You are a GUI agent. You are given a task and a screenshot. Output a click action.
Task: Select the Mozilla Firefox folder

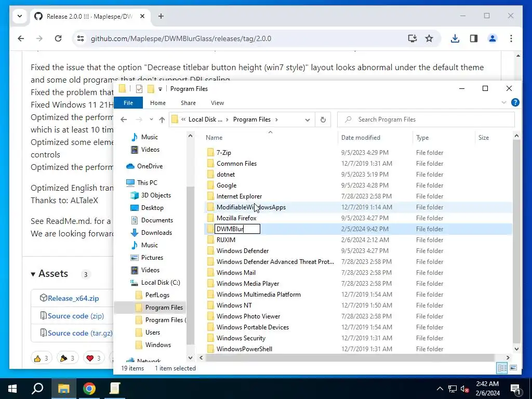236,218
